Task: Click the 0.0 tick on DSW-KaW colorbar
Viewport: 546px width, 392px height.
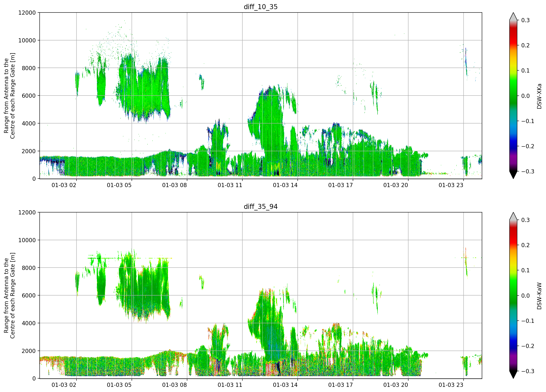Action: 526,296
